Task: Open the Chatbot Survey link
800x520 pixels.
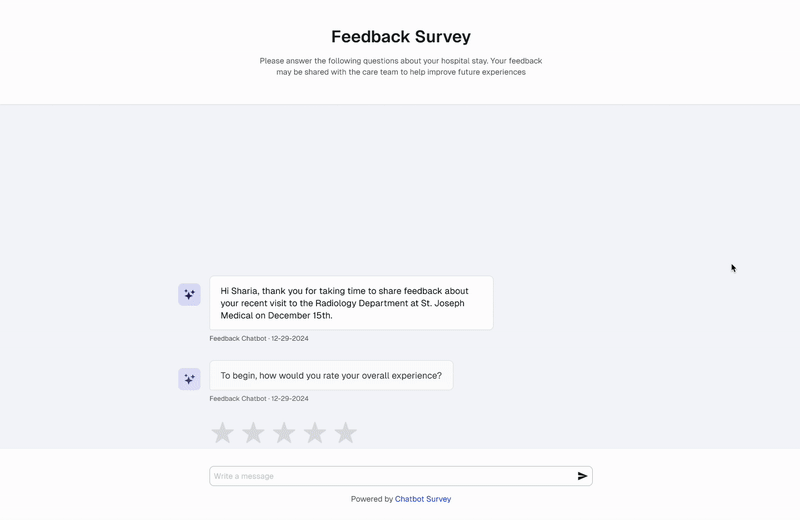Action: (x=423, y=499)
